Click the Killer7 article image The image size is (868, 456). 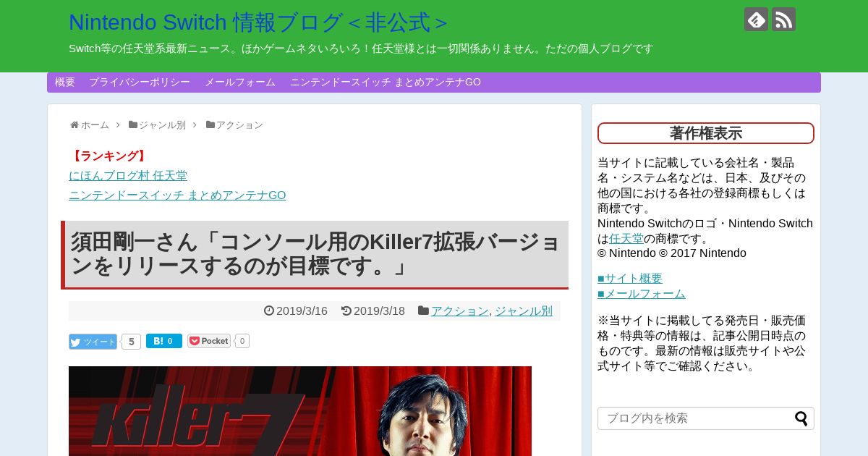click(x=300, y=411)
